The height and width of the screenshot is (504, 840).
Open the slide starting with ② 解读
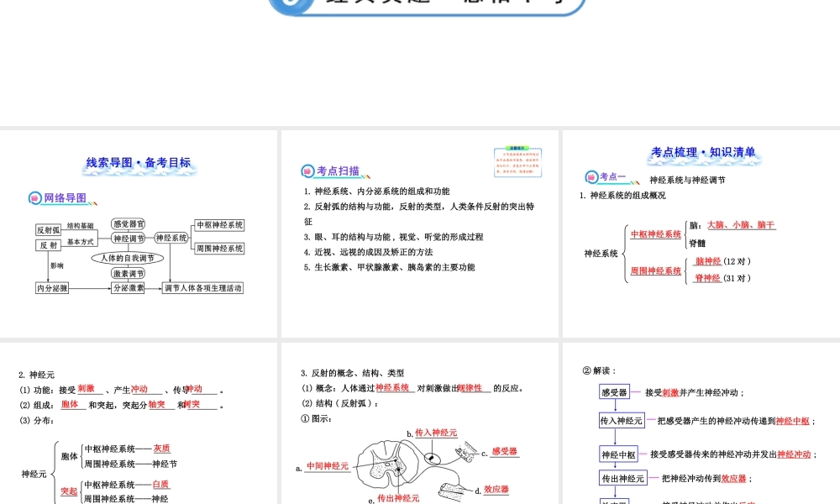(x=701, y=423)
